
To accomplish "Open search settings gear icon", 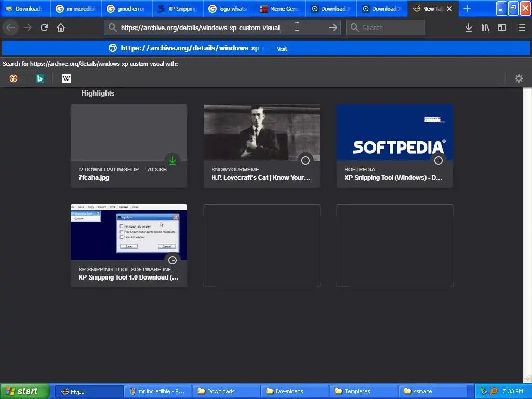I will (519, 78).
